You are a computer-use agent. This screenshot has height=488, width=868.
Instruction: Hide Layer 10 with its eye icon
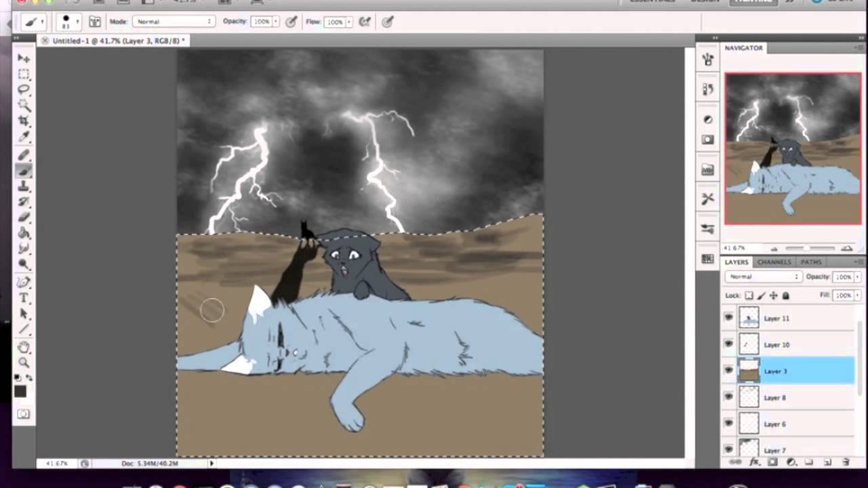[729, 344]
